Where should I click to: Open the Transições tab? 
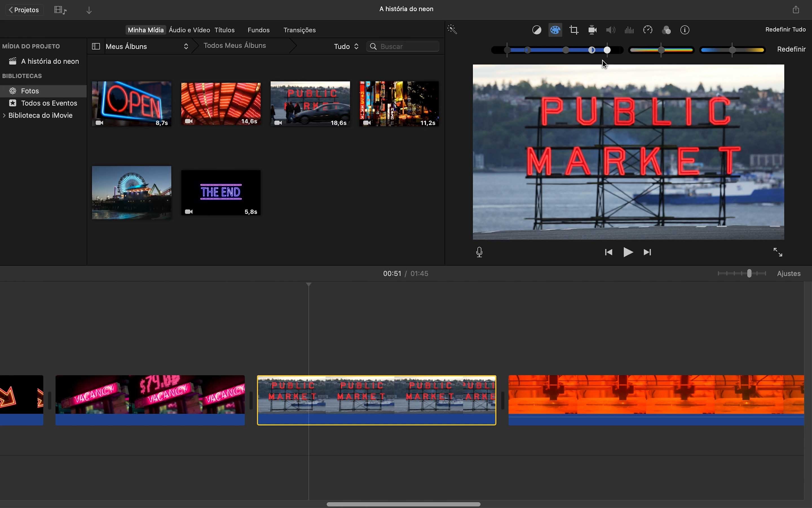click(x=299, y=30)
